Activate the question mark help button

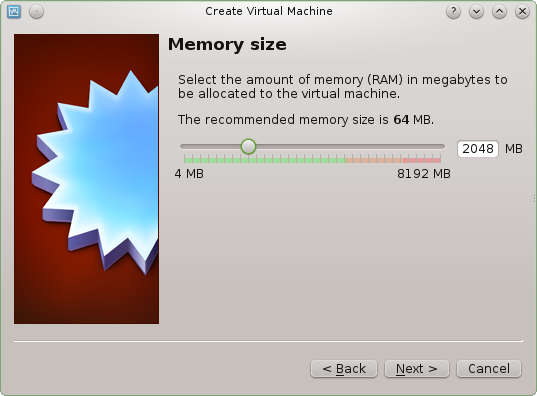(x=453, y=12)
